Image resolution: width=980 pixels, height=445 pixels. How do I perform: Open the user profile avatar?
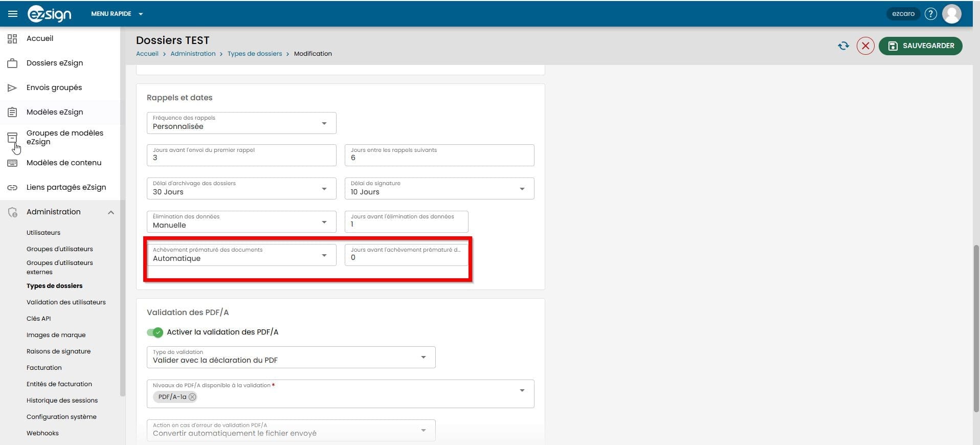951,14
